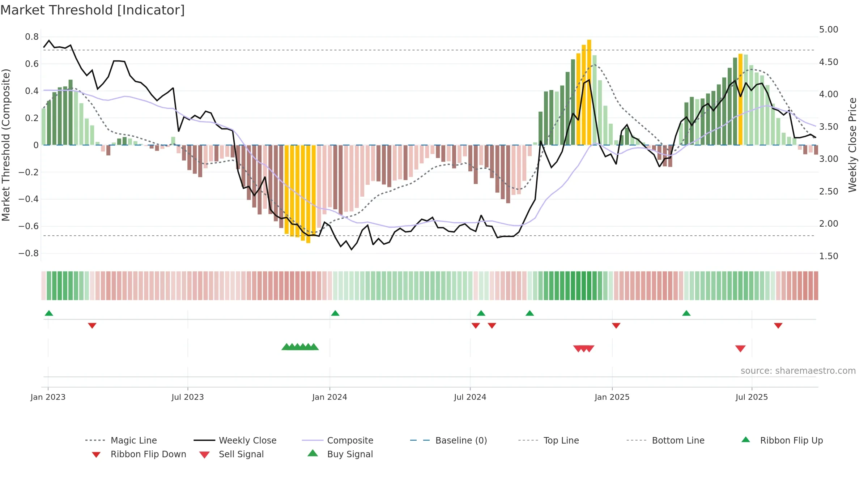Click the Jul 2025 x-axis label
868x488 pixels.
click(752, 397)
